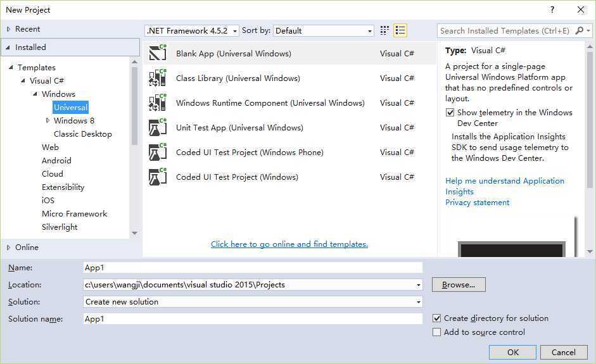The width and height of the screenshot is (596, 364).
Task: Collapse the Visual C# tree node
Action: (x=23, y=80)
